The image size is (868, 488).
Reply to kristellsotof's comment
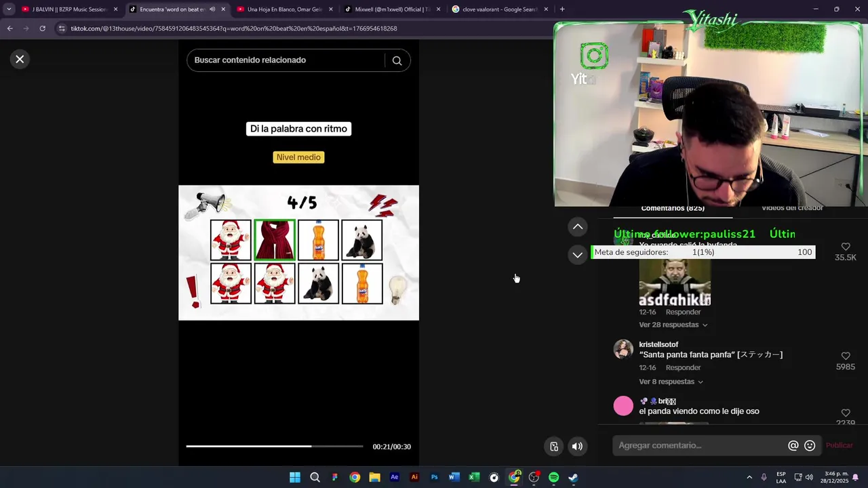point(683,367)
